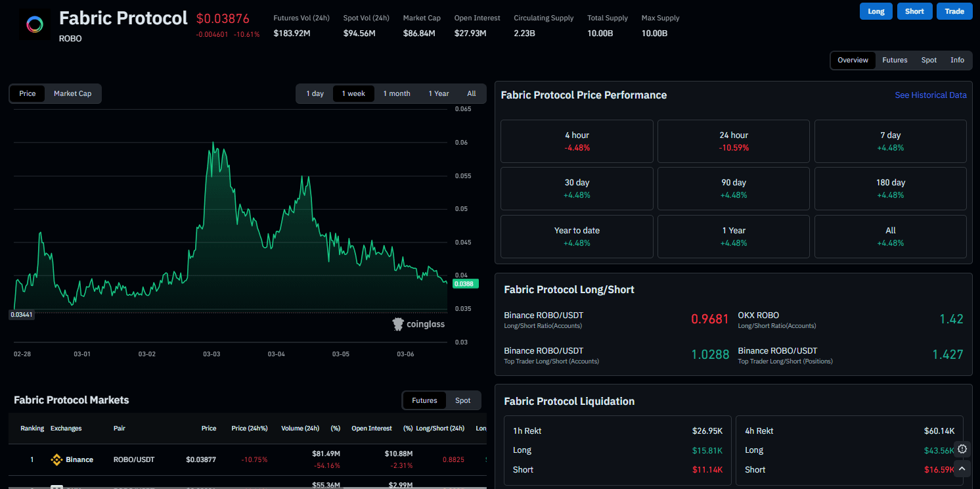Click the Fabric Protocol Markets heading

tap(72, 400)
